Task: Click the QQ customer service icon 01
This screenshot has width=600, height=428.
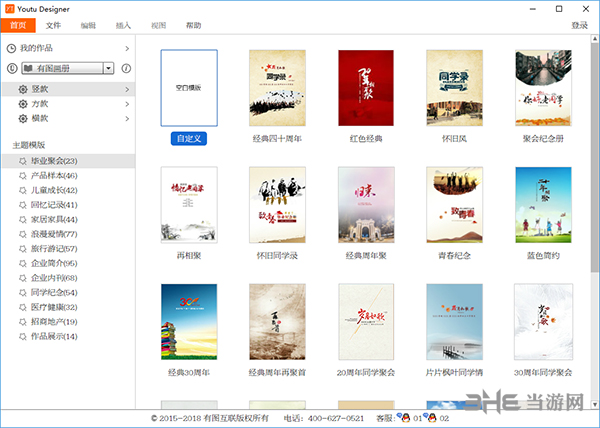Action: (404, 418)
